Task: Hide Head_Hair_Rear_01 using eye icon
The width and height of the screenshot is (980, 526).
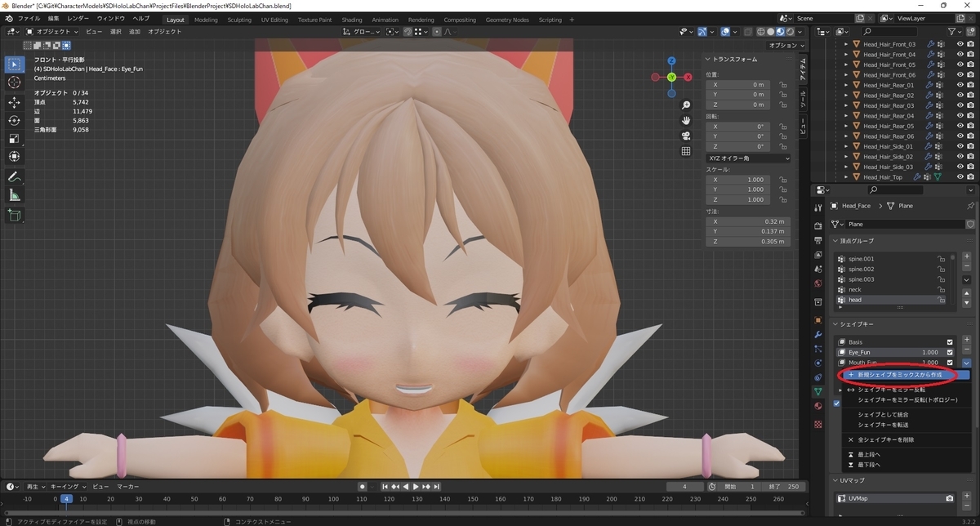Action: [960, 85]
